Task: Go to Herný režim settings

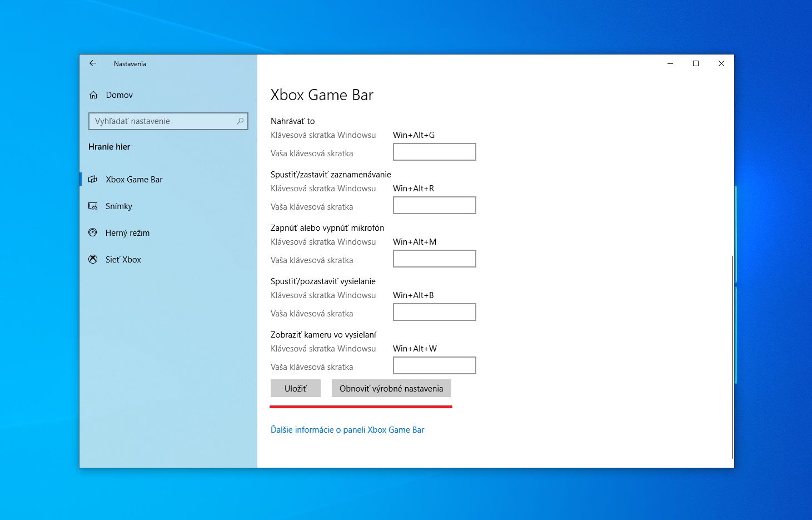Action: click(x=168, y=232)
